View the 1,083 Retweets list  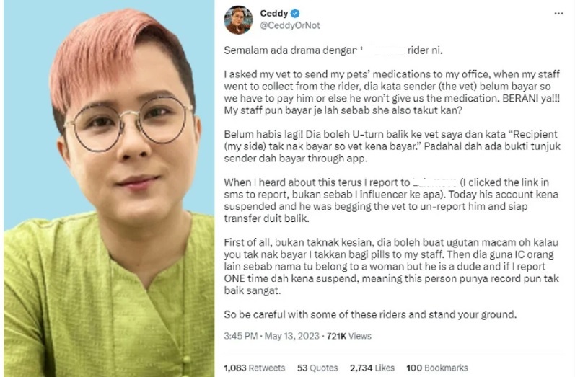coord(254,368)
